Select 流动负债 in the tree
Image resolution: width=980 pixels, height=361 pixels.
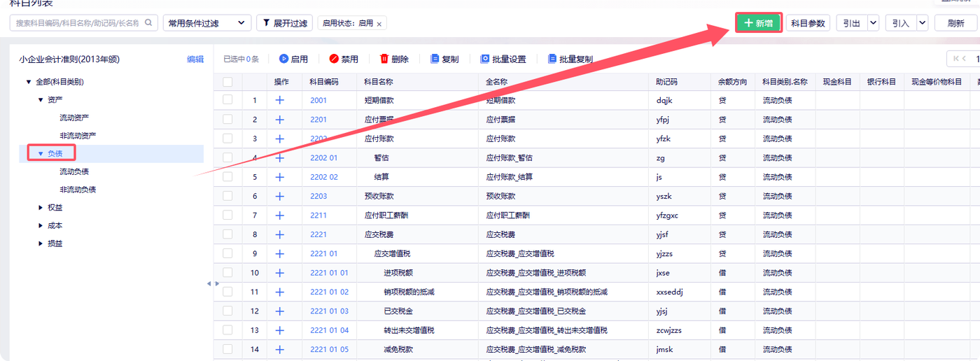(74, 171)
